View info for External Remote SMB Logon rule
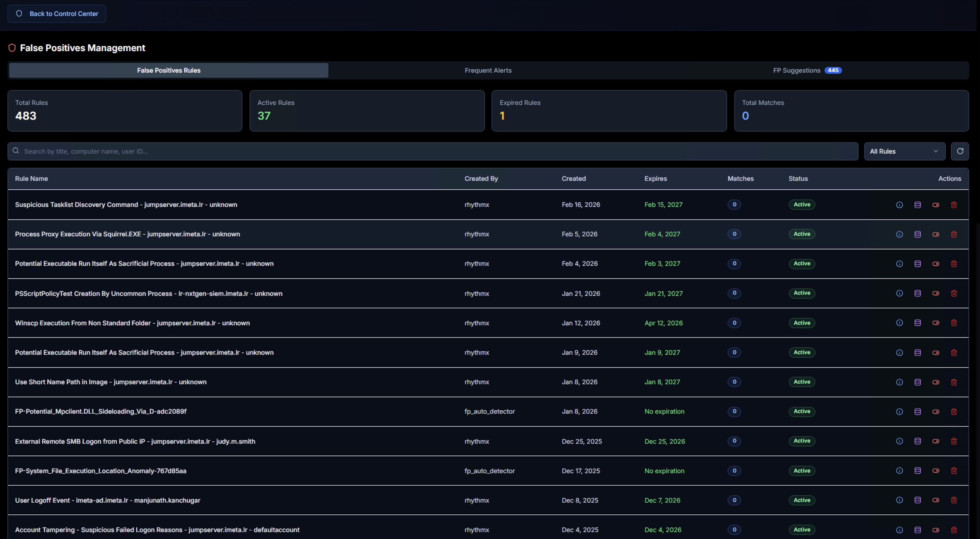 pos(899,441)
